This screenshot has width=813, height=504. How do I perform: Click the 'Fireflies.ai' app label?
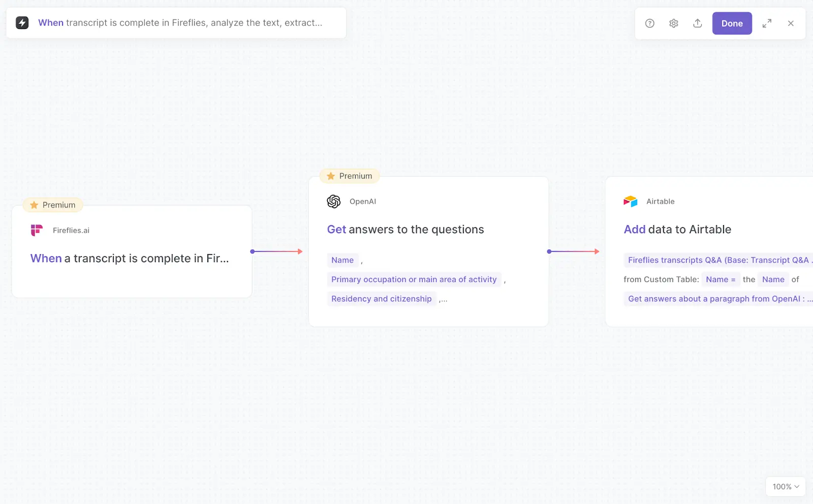[x=71, y=230]
